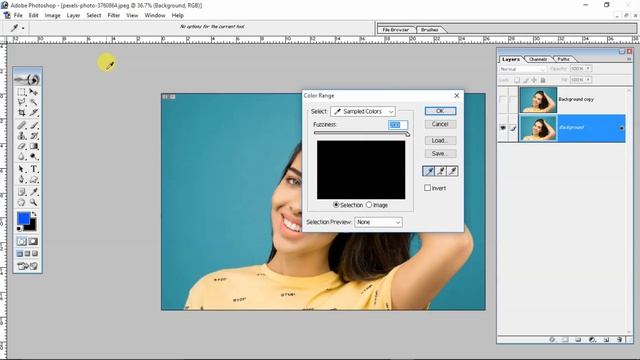Select the Notes tool
The height and width of the screenshot is (360, 640).
pyautogui.click(x=22, y=192)
